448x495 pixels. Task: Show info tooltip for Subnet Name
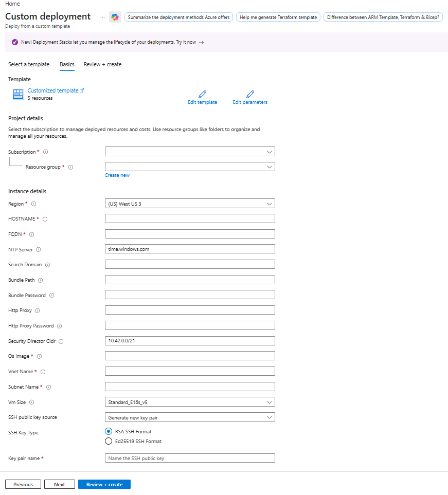click(x=49, y=387)
